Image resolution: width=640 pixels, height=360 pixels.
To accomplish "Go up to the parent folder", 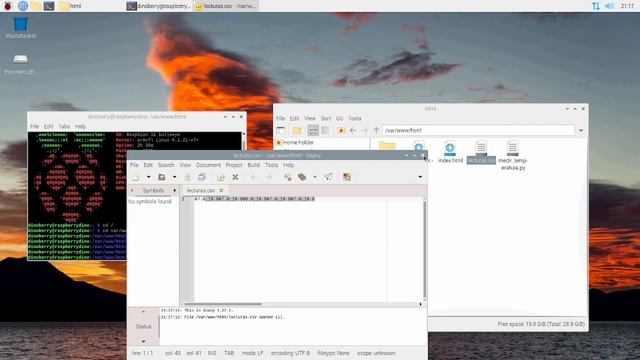I will pyautogui.click(x=376, y=131).
